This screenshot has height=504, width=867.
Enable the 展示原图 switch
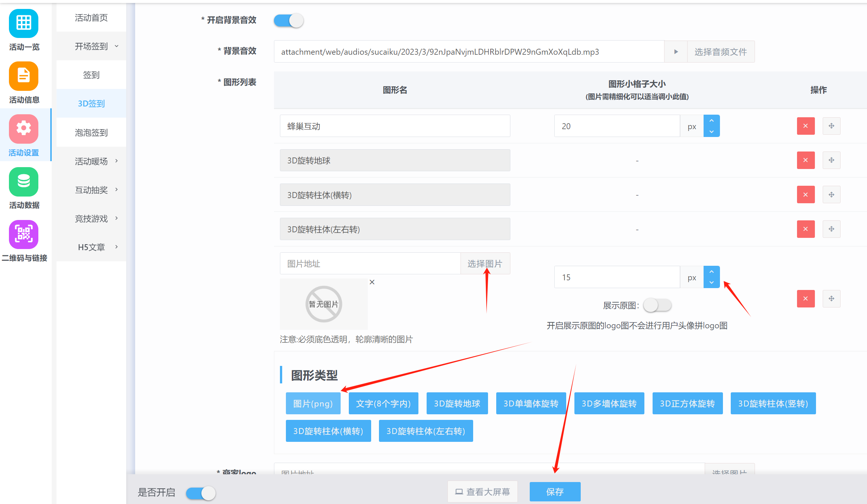point(657,305)
